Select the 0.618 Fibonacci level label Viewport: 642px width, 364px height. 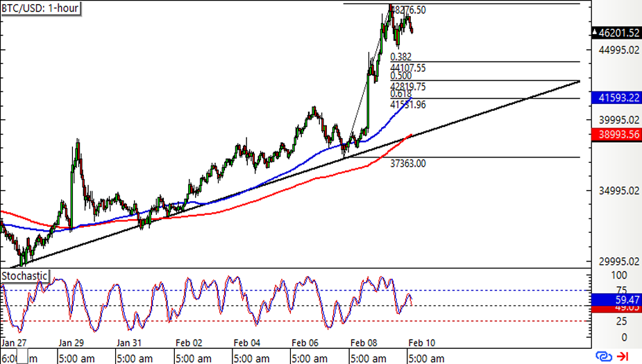[401, 94]
